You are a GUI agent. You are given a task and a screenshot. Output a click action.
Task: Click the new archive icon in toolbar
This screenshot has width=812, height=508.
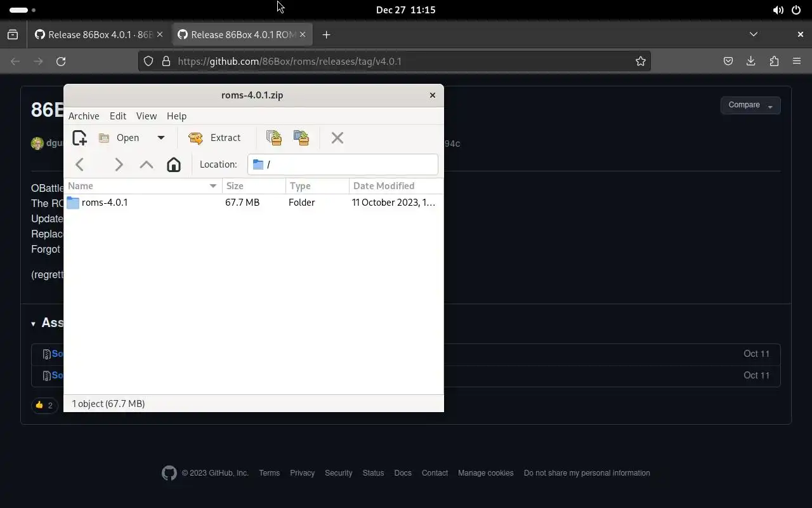click(79, 138)
